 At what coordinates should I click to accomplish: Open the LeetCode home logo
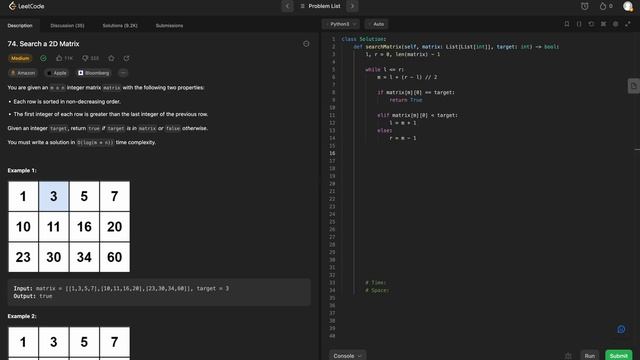pos(27,6)
